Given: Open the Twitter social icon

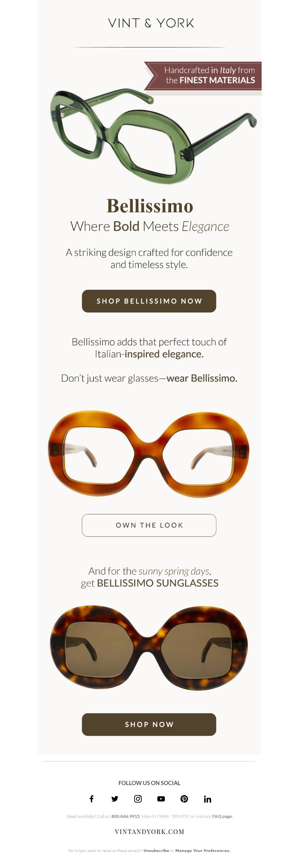Looking at the screenshot, I should 115,799.
